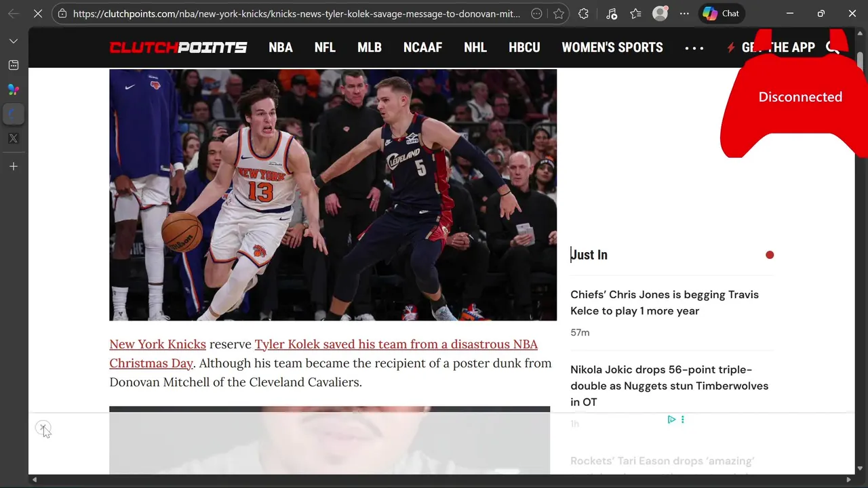Open the site search magnifier
The width and height of the screenshot is (868, 488).
coord(833,47)
